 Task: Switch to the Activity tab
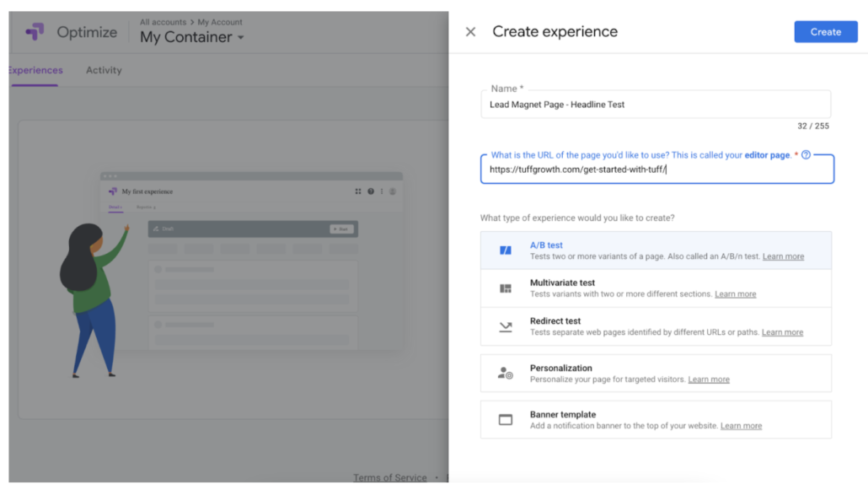pyautogui.click(x=104, y=70)
